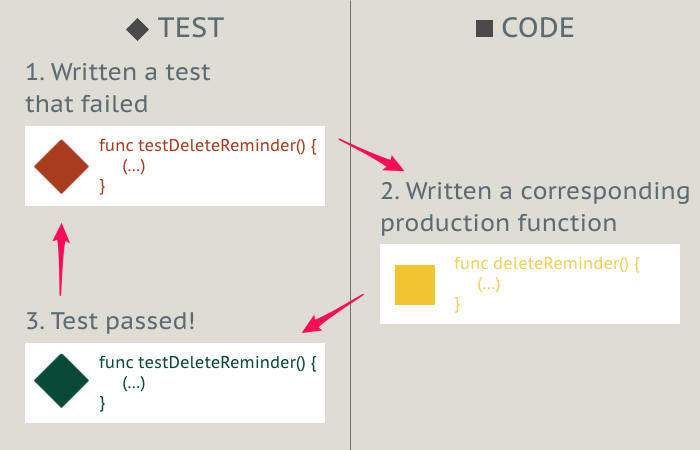Click the red (...) placeholder in failed test
Screen dimensions: 700x450
pos(134,167)
